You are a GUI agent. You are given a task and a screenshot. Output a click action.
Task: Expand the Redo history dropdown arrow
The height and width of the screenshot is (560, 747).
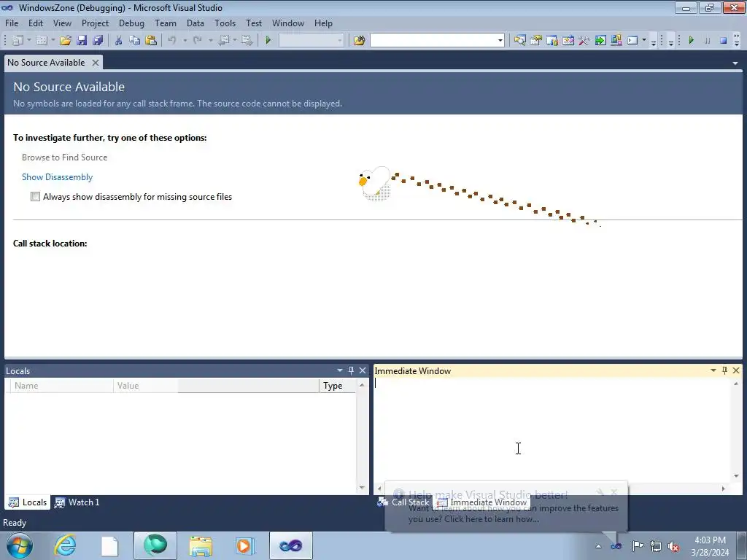click(210, 41)
